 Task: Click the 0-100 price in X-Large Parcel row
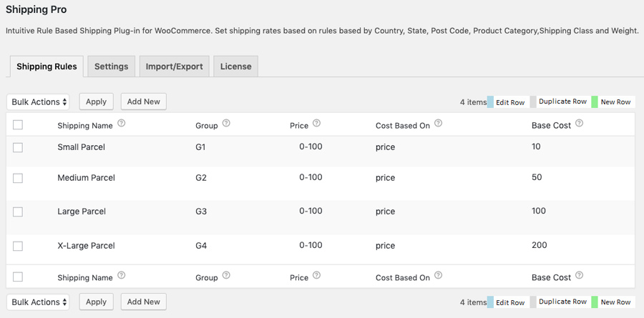[311, 245]
